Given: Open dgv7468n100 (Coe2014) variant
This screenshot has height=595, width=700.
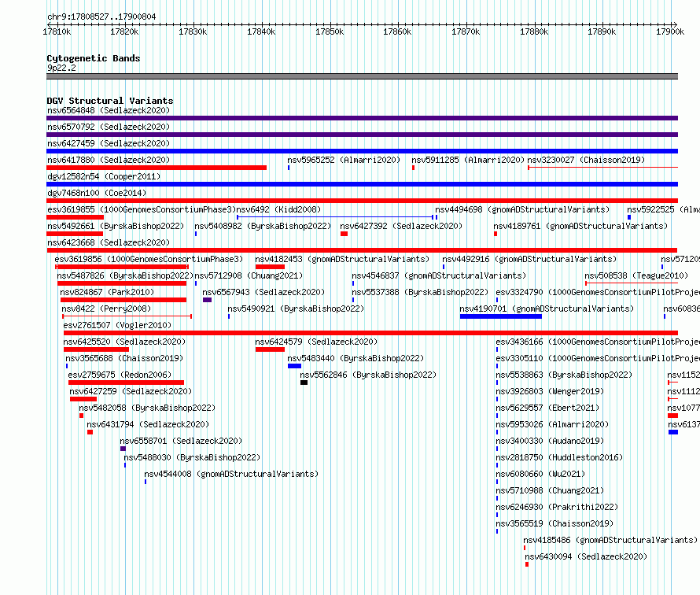Looking at the screenshot, I should [x=97, y=193].
